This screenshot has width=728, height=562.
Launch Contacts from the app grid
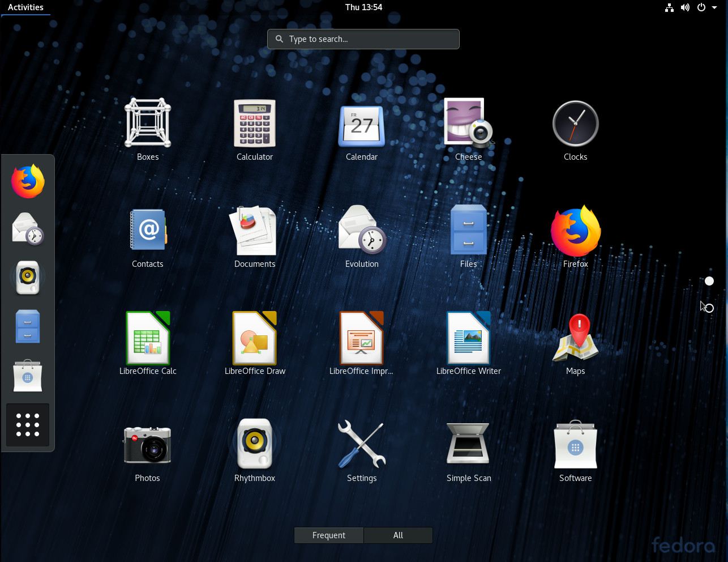[148, 237]
